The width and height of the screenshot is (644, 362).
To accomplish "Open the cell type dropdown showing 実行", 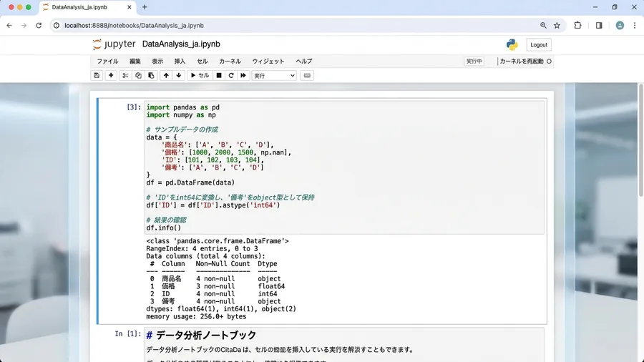I will 274,76.
